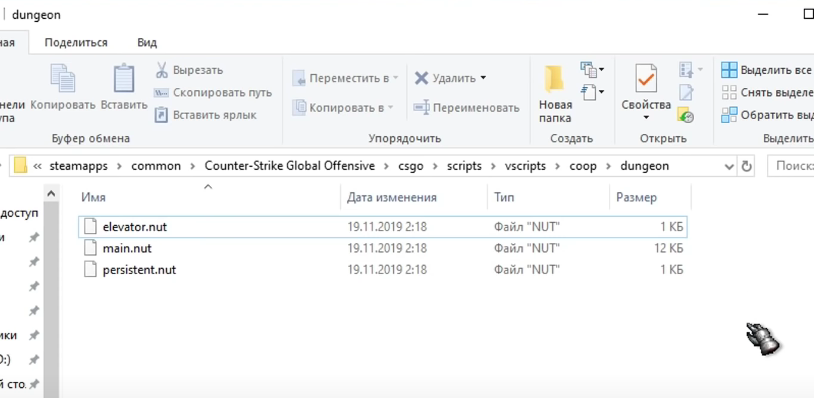
Task: Click the History icon in Открыть group
Action: pyautogui.click(x=686, y=115)
